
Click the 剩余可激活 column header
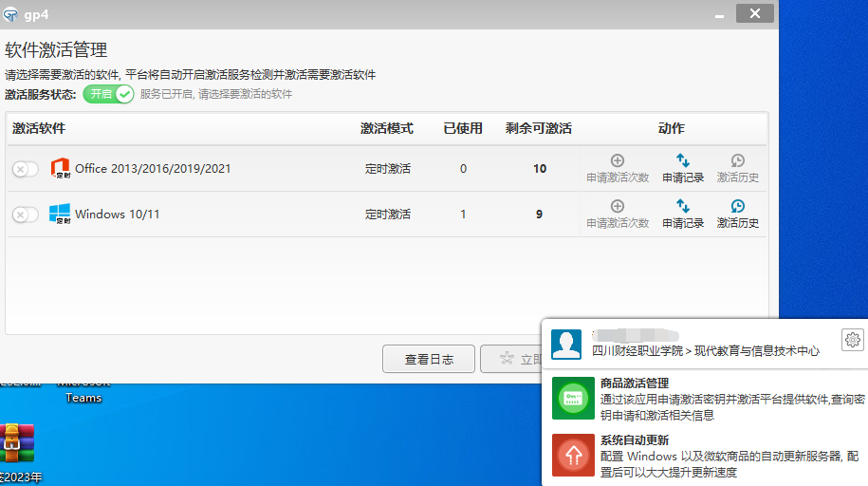click(539, 128)
